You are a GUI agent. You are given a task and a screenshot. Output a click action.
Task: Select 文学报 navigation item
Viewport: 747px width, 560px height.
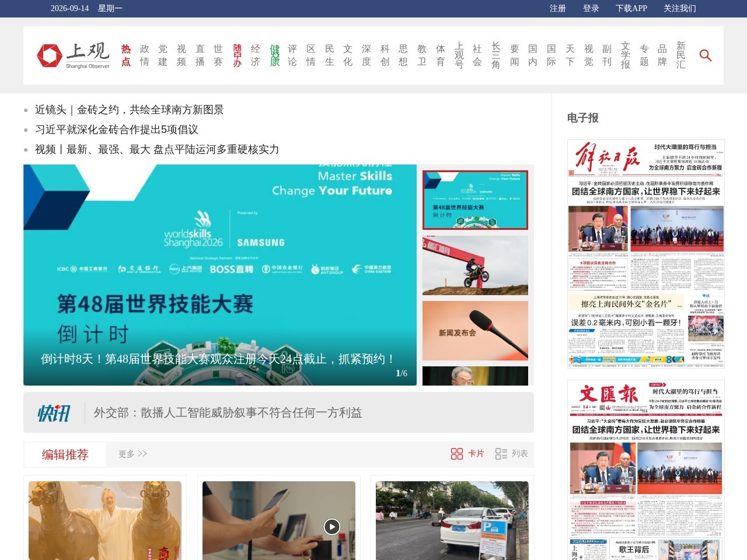(626, 55)
